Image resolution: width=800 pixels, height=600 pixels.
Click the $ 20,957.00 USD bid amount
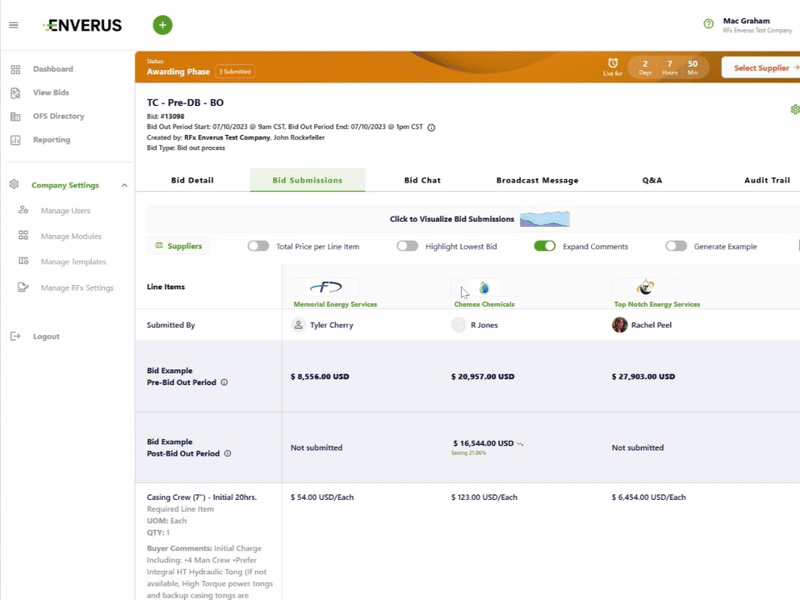(483, 377)
